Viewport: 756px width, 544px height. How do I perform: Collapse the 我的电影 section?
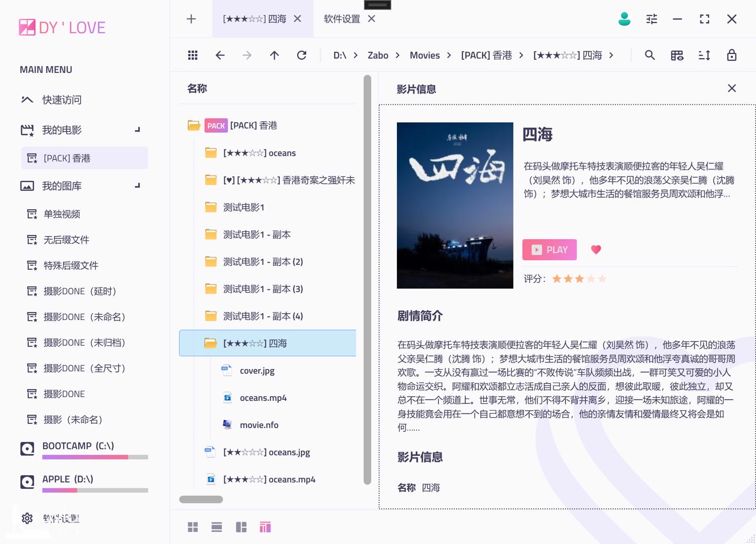pyautogui.click(x=138, y=130)
